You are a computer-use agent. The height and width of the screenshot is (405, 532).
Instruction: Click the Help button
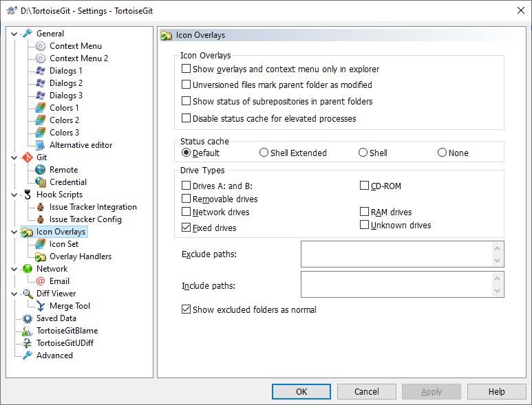pyautogui.click(x=496, y=391)
